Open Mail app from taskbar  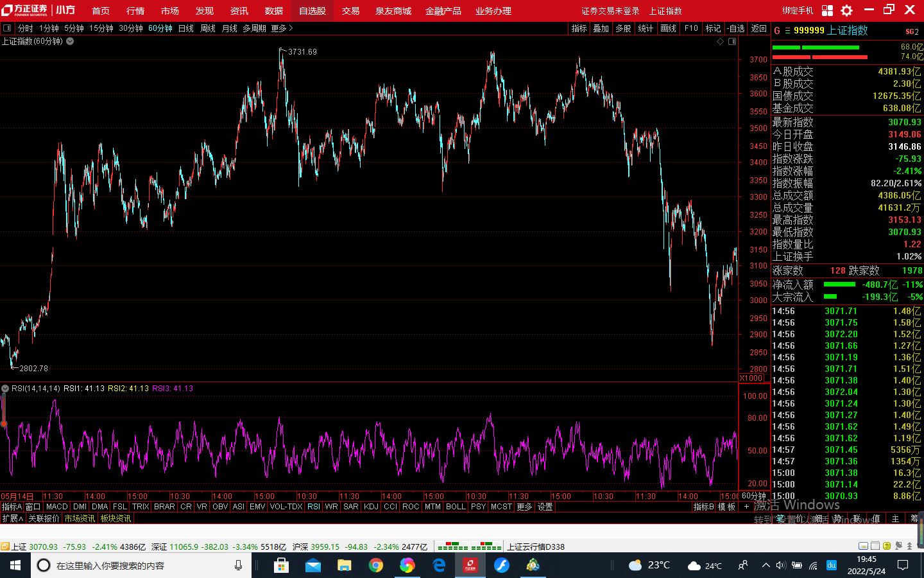pyautogui.click(x=312, y=565)
